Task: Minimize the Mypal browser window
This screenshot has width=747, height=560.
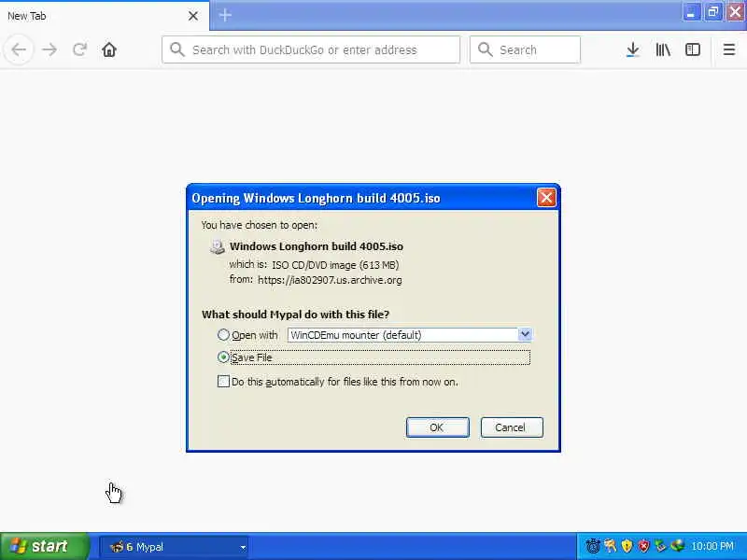Action: (691, 12)
